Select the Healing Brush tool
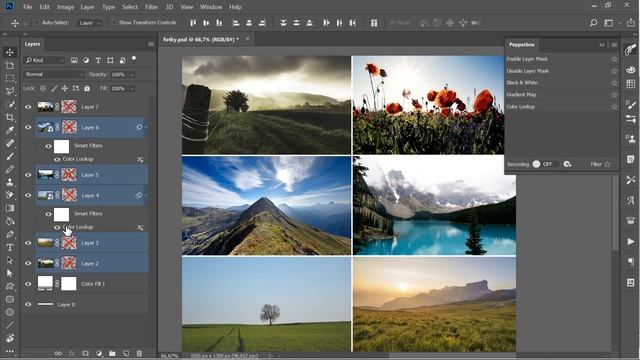 (10, 143)
